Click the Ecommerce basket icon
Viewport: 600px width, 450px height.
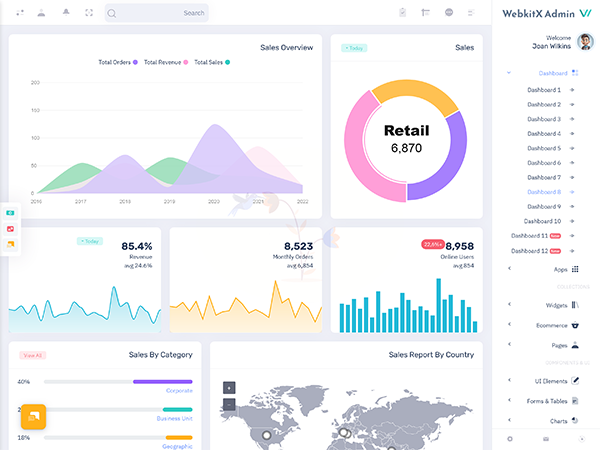[575, 324]
